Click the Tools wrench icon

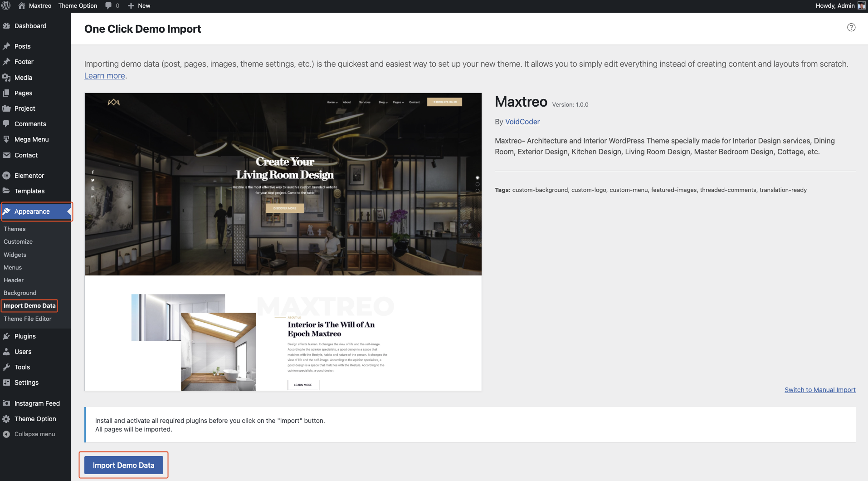pyautogui.click(x=6, y=367)
